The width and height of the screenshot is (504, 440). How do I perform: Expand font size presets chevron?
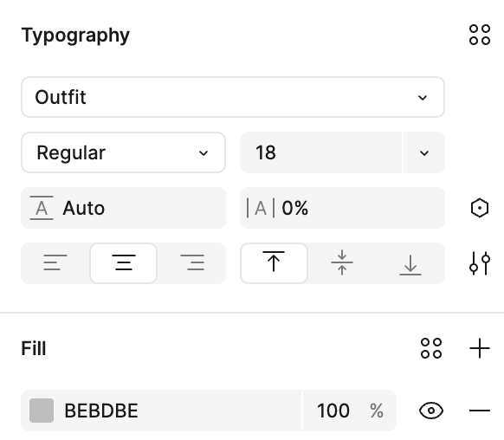click(x=424, y=152)
